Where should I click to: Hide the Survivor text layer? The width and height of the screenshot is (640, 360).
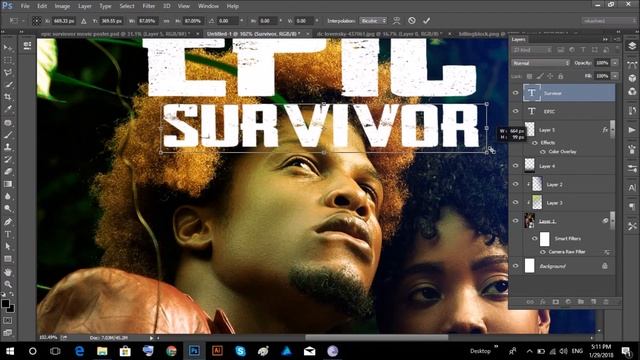[516, 93]
